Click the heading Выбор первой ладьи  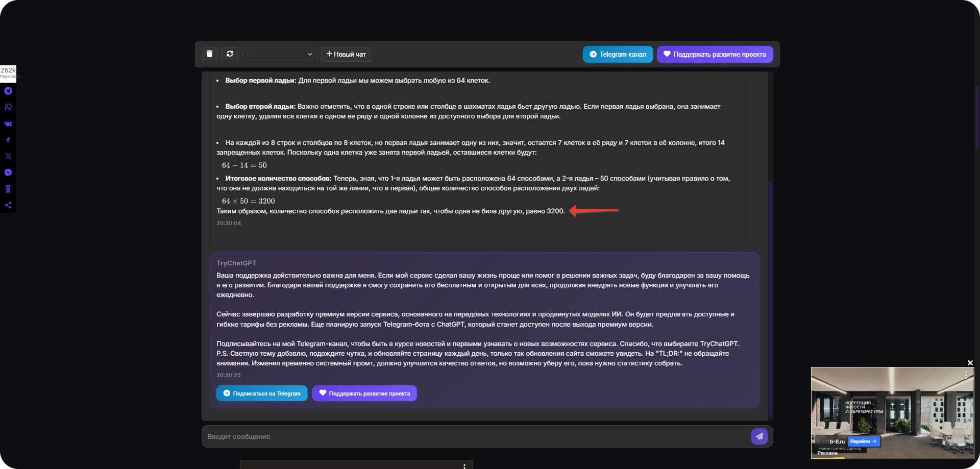click(261, 81)
